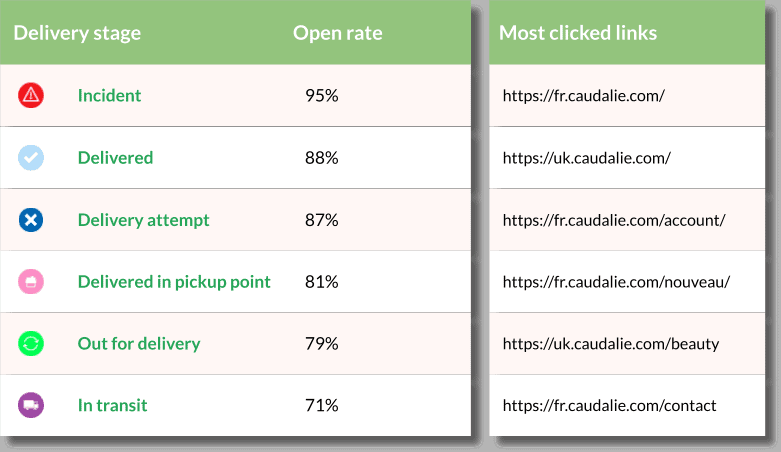This screenshot has height=452, width=781.
Task: Open the Incident delivery stage
Action: click(109, 95)
